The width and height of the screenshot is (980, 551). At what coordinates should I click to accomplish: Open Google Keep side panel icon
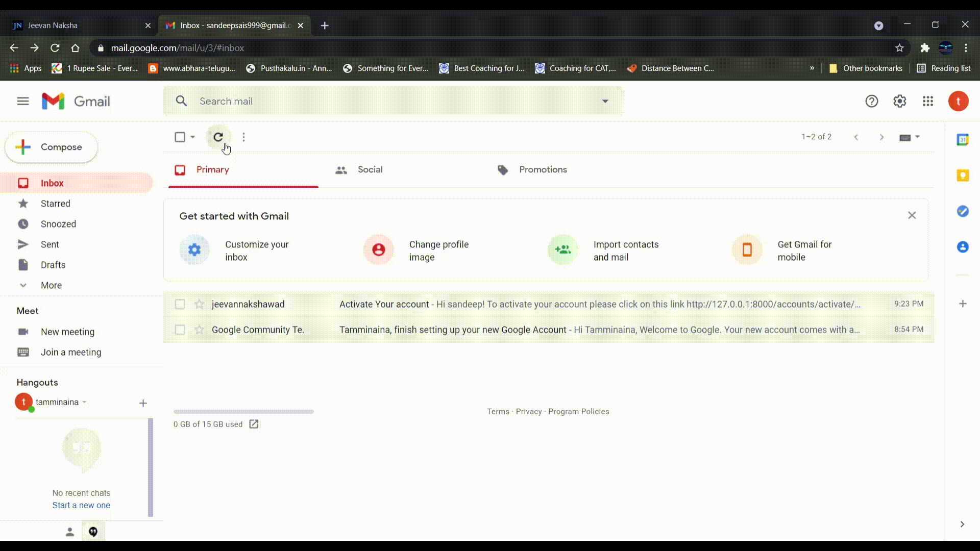pos(962,176)
